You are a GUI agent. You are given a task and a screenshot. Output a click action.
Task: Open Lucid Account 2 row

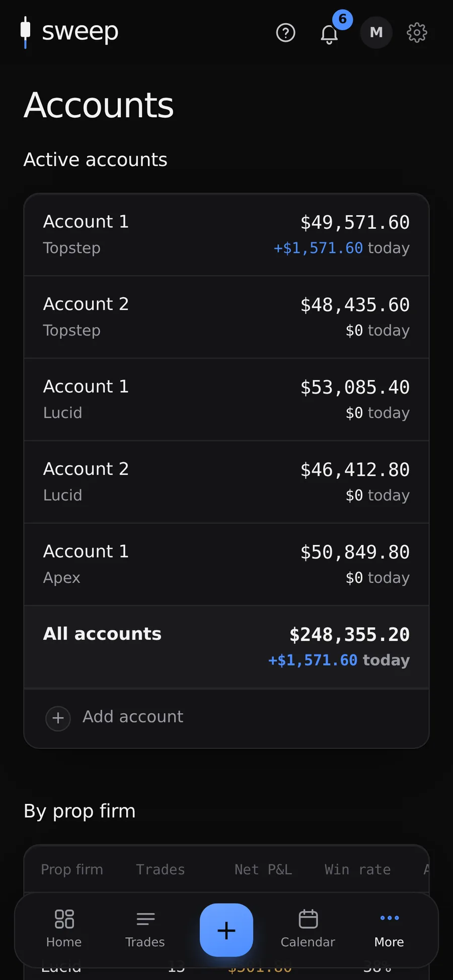point(226,482)
